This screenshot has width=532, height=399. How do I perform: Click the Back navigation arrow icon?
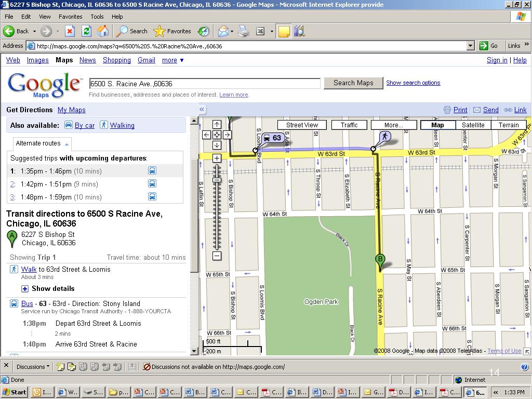pyautogui.click(x=8, y=31)
